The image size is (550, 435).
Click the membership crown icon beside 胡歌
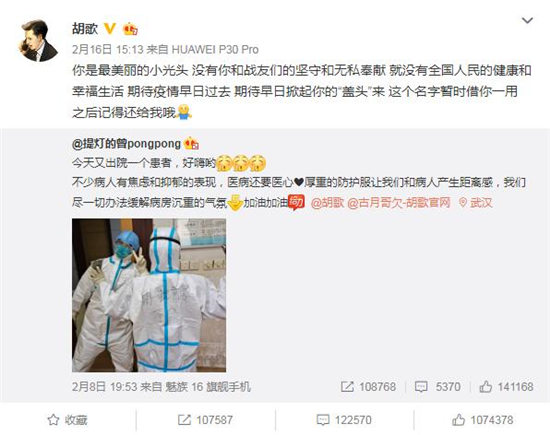[130, 29]
